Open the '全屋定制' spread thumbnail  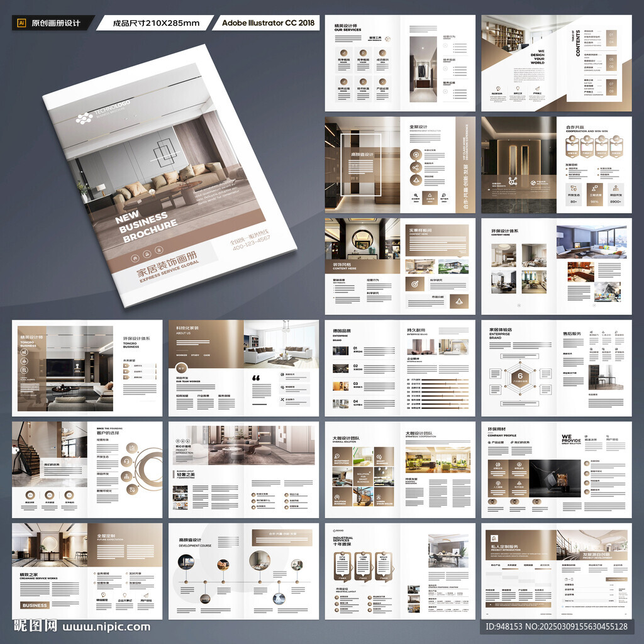pyautogui.click(x=87, y=571)
